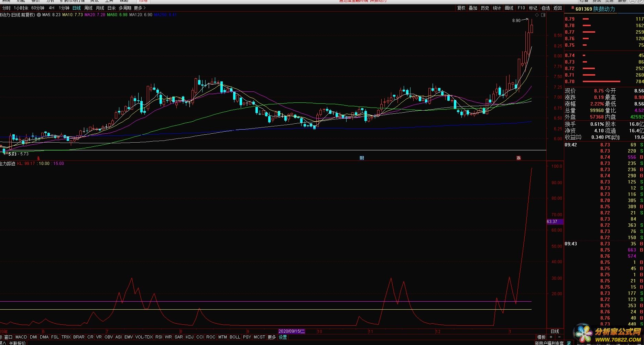The width and height of the screenshot is (644, 345).
Task: Toggle the side panel icon above the chart
Action: [543, 15]
